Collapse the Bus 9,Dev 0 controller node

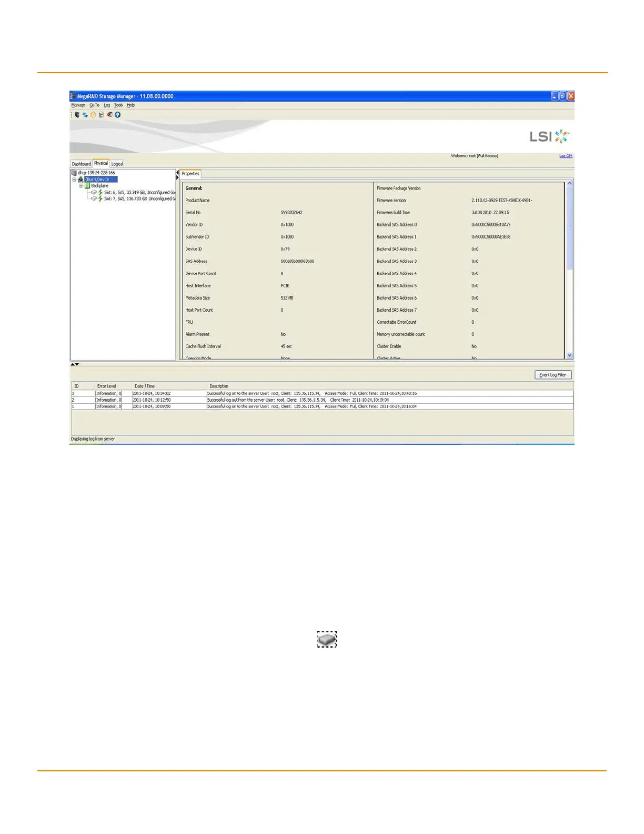[x=74, y=180]
